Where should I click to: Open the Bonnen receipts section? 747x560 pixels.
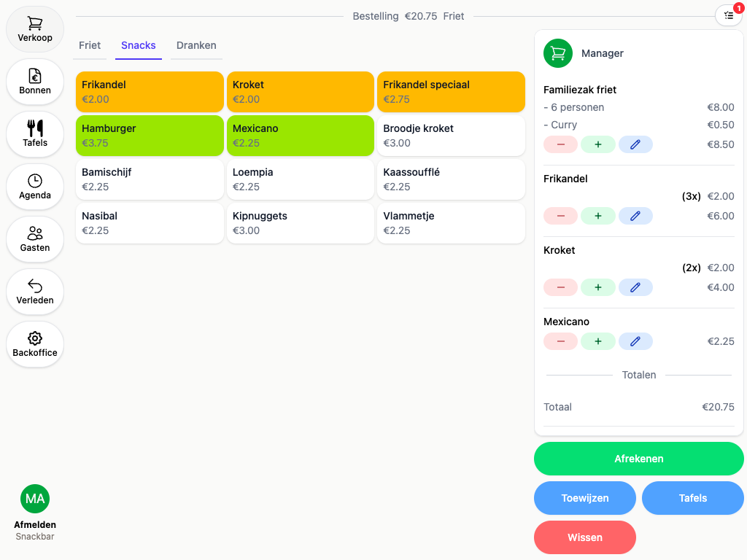(x=35, y=82)
